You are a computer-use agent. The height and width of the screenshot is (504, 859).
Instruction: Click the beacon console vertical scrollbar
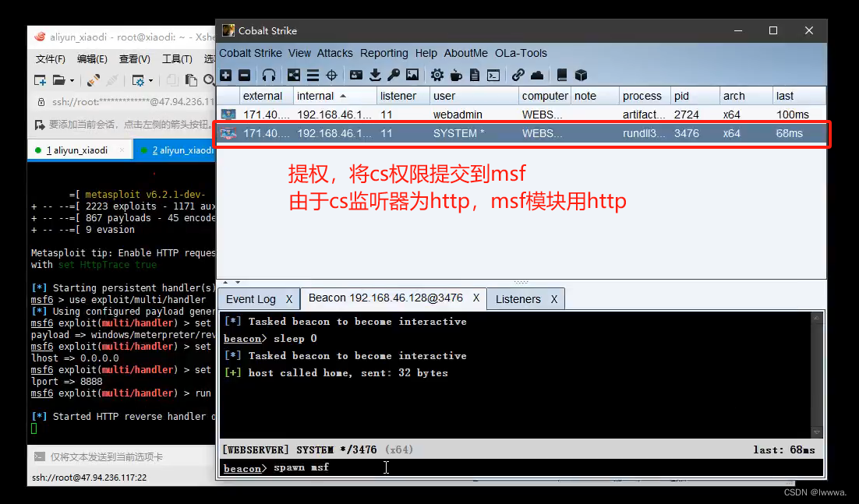click(817, 375)
